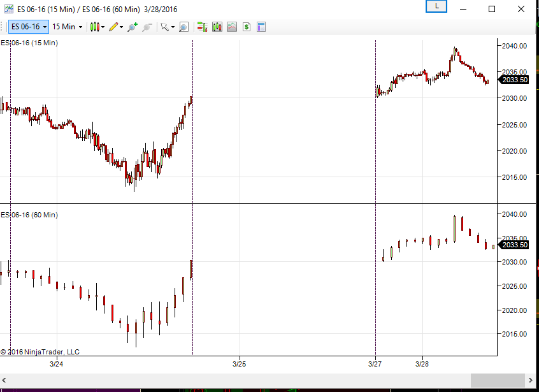Click 2020.00 on lower price axis

tap(514, 310)
